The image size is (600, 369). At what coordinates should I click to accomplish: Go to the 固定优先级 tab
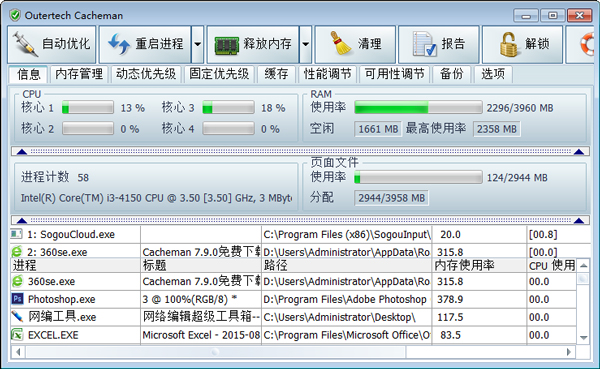[219, 73]
